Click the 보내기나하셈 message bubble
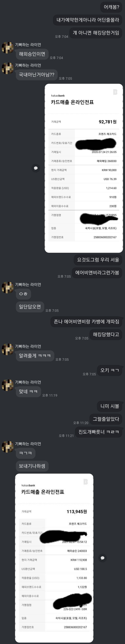Image resolution: width=125 pixels, height=644 pixels. click(x=32, y=466)
